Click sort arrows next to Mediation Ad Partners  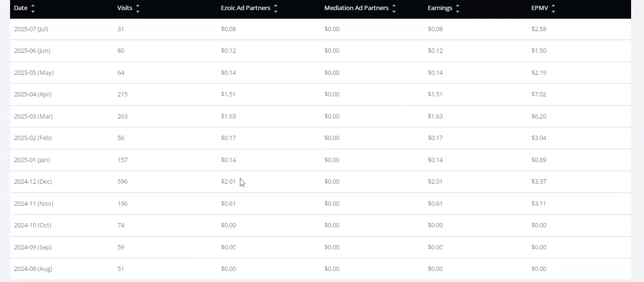(x=394, y=8)
